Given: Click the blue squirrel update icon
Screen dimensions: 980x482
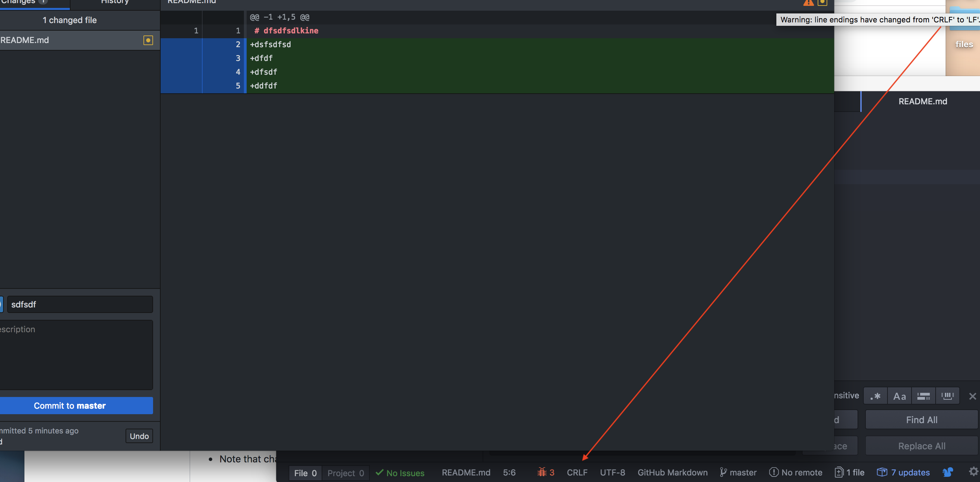Looking at the screenshot, I should point(948,472).
